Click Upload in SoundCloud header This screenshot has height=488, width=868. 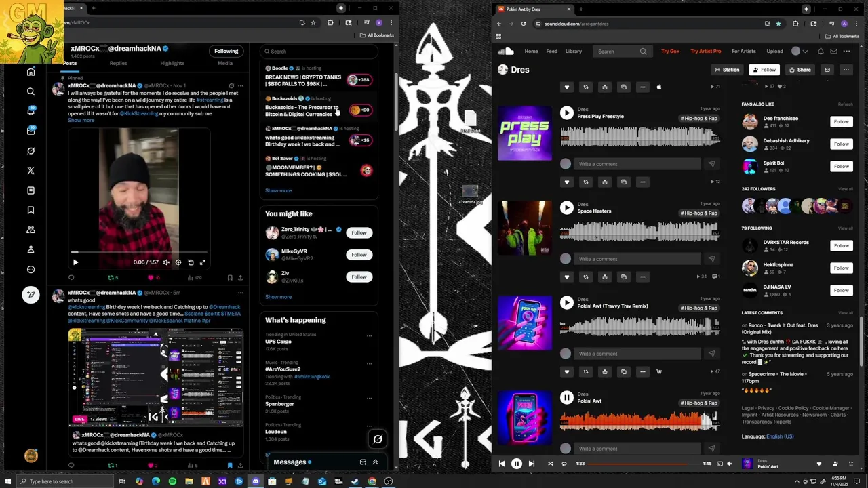point(774,52)
